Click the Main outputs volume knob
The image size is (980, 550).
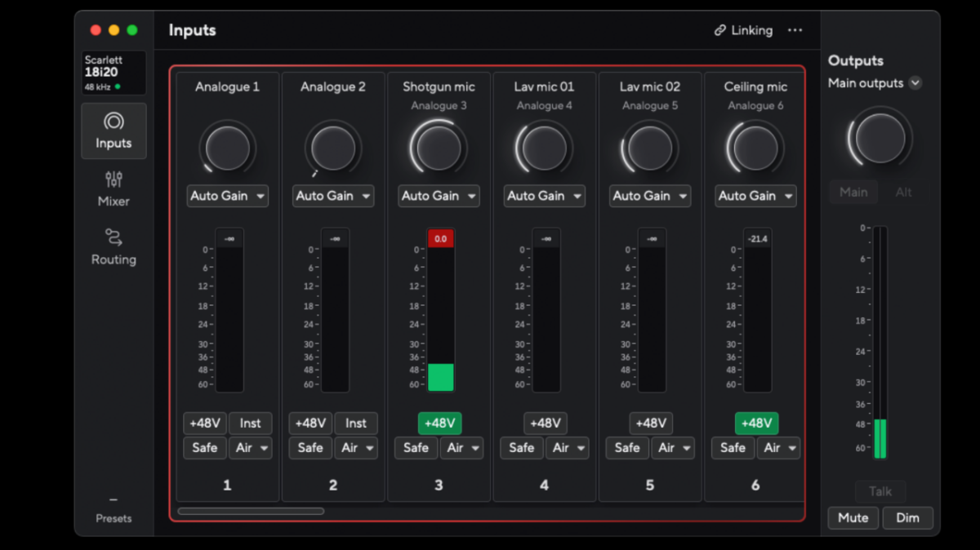click(880, 137)
